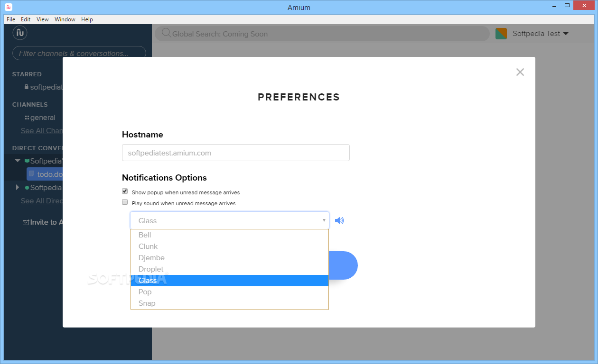Click the todo document file icon
The image size is (598, 364).
32,174
